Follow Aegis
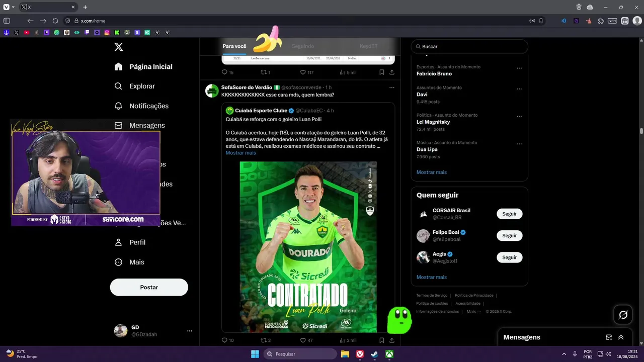 (510, 257)
